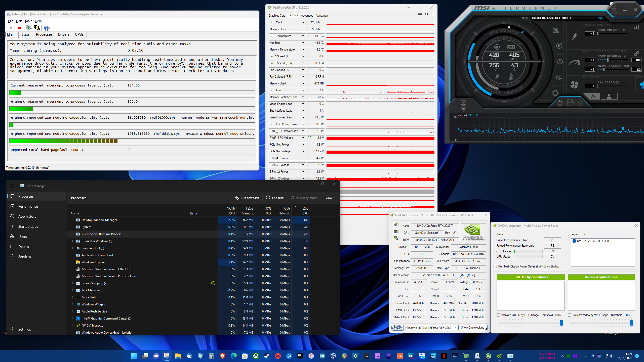Open GPU Temperature sensor dropdown in GPU-Z
This screenshot has width=644, height=362.
[303, 36]
